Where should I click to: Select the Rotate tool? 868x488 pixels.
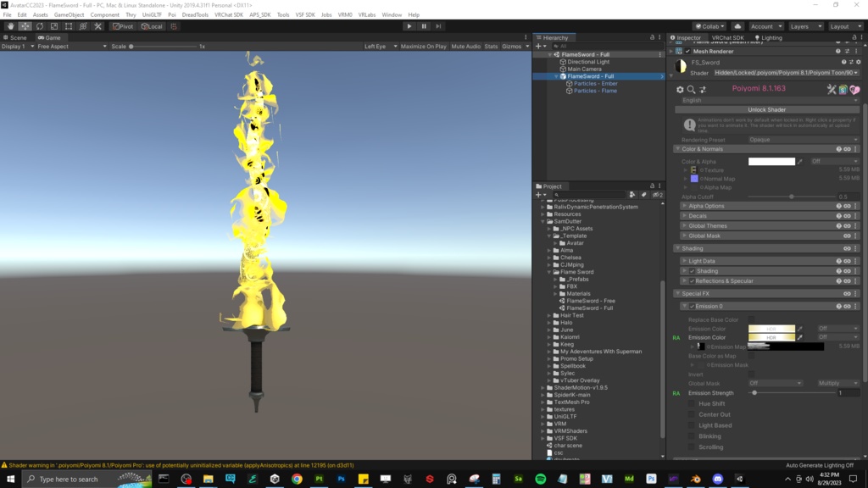(39, 26)
